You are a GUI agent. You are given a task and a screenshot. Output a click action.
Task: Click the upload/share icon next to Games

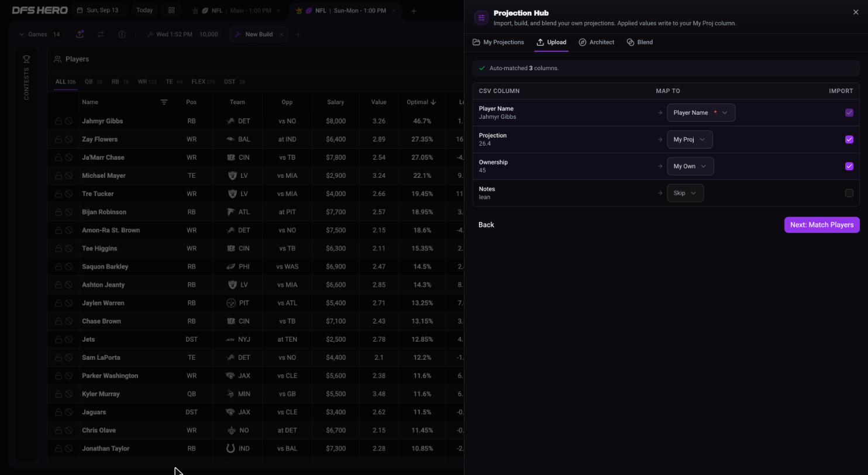click(x=80, y=34)
